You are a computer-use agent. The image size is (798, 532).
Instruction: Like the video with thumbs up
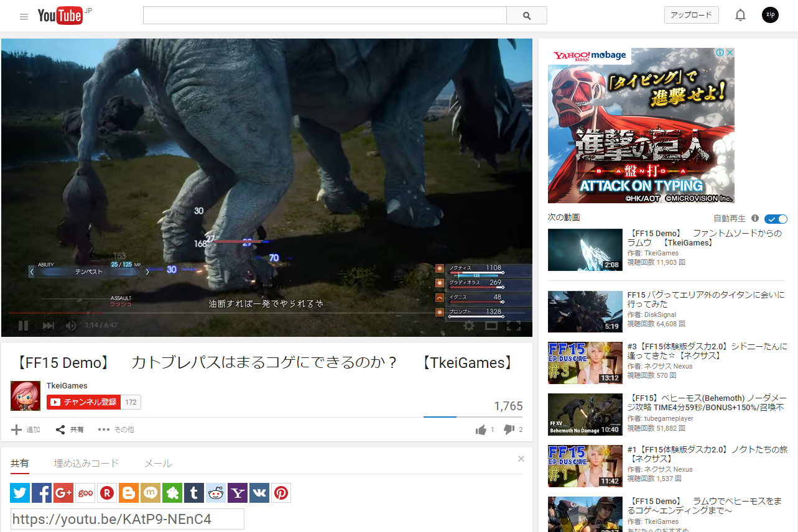[x=481, y=429]
